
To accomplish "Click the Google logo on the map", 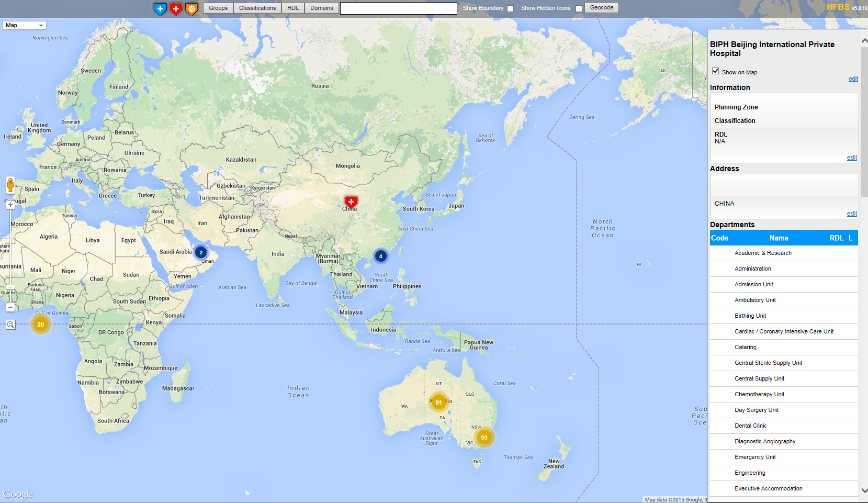I will click(18, 494).
